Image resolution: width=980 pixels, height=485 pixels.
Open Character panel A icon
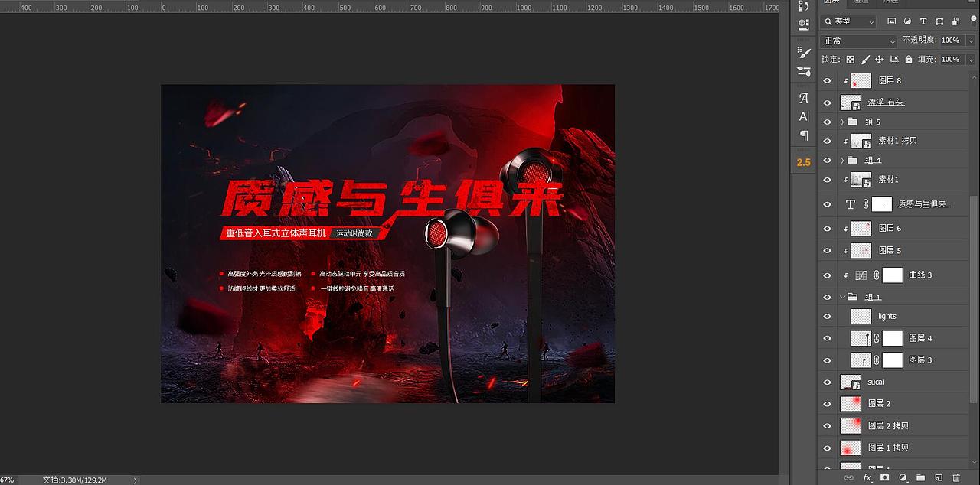coord(803,98)
